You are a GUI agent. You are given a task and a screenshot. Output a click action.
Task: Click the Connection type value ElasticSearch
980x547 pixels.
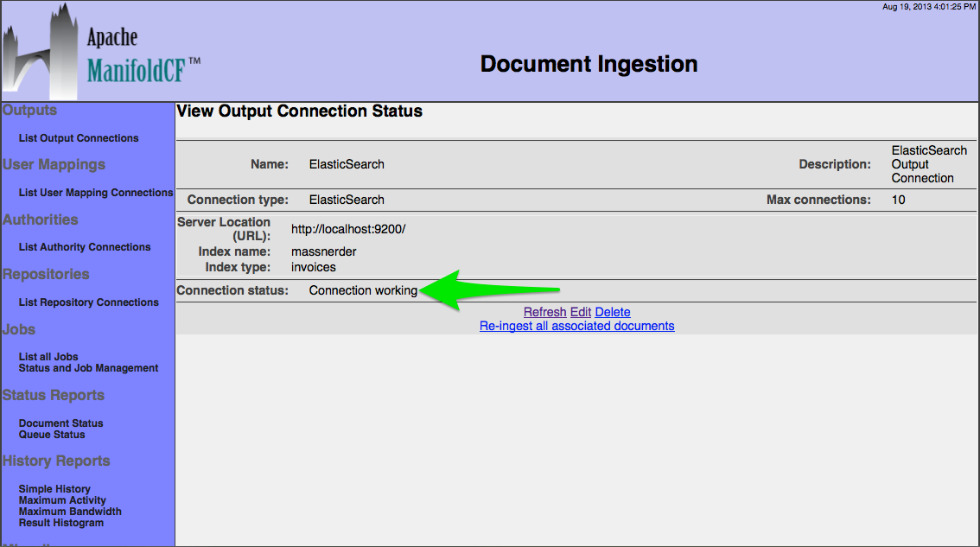click(347, 200)
